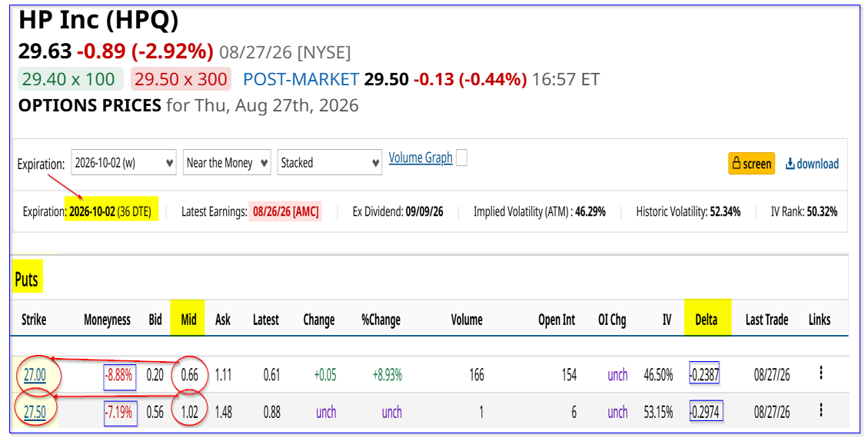The width and height of the screenshot is (868, 441).
Task: Select the -0.2974 delta value
Action: tap(706, 412)
